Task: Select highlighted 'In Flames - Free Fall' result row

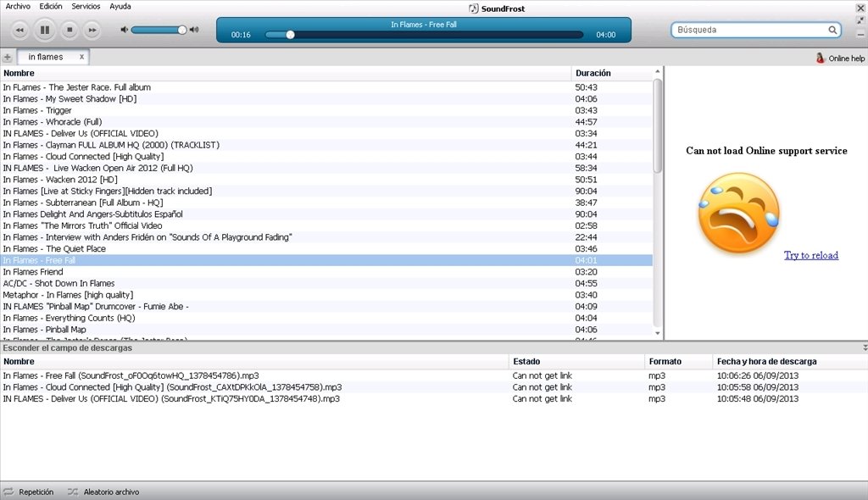Action: coord(326,260)
